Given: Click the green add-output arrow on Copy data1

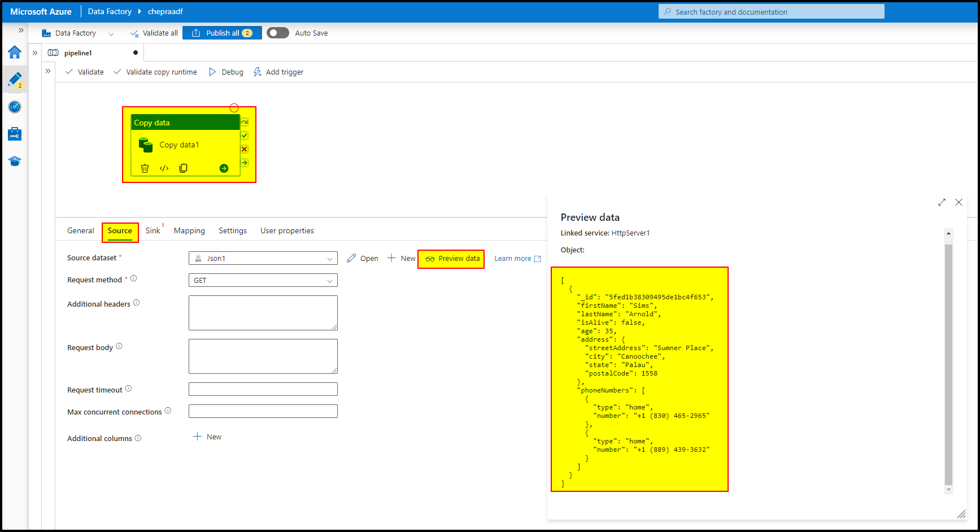Looking at the screenshot, I should [224, 168].
